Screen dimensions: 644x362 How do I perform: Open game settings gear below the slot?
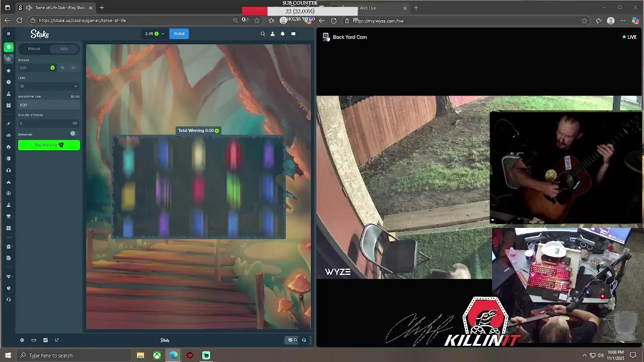tap(22, 340)
